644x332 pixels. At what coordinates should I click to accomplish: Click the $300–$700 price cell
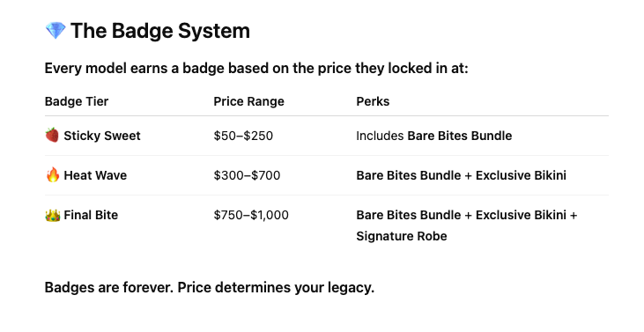pos(247,175)
